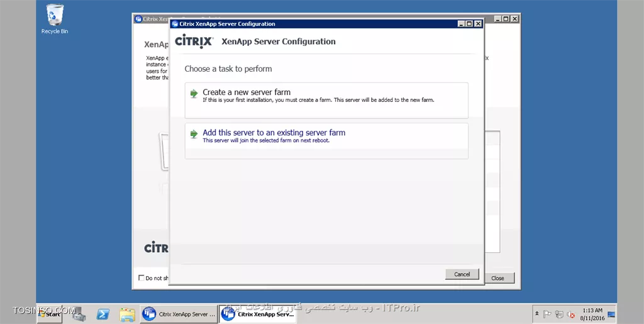The image size is (644, 324).
Task: Close background Citrix window with title bar X
Action: tap(514, 19)
